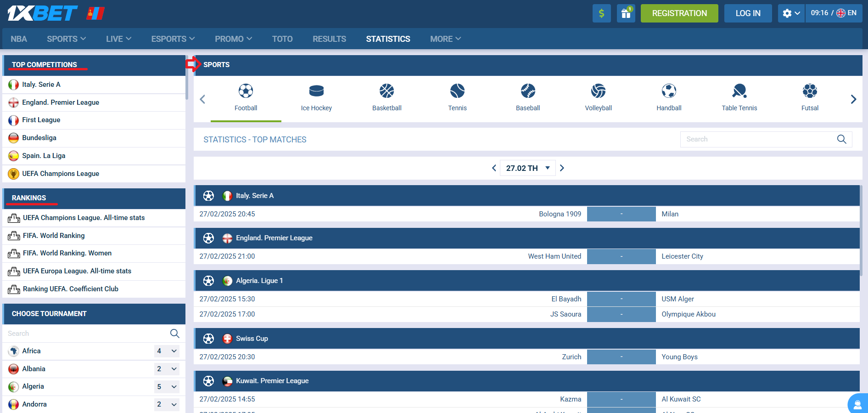Expand the PROMO menu
The image size is (868, 413).
tap(233, 39)
